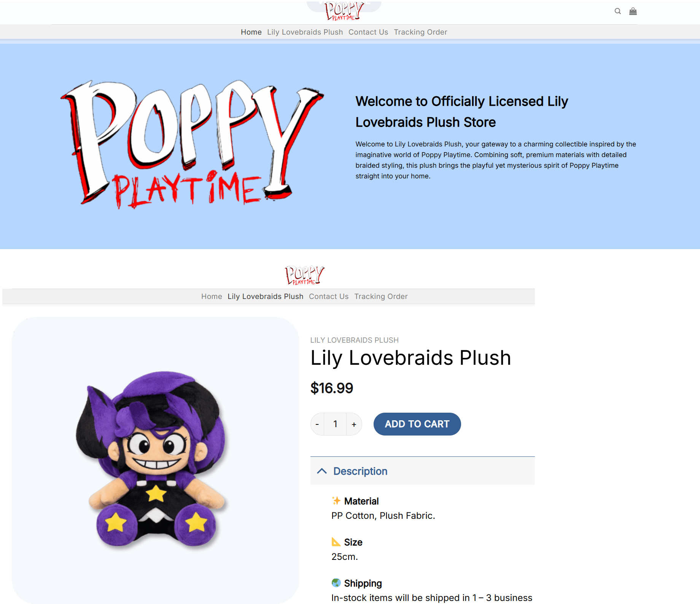The image size is (700, 604).
Task: Click the second Poppy Playtime logo above product
Action: (x=305, y=275)
